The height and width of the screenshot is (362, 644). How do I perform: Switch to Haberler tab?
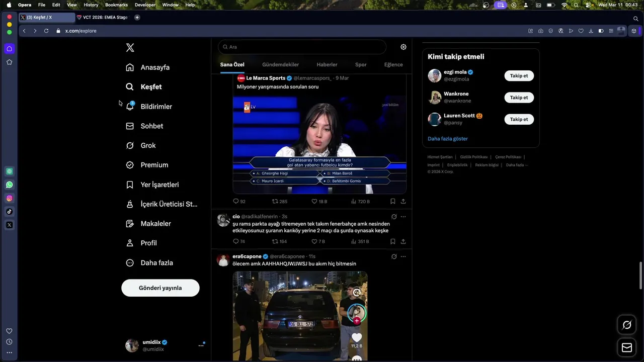(x=327, y=64)
